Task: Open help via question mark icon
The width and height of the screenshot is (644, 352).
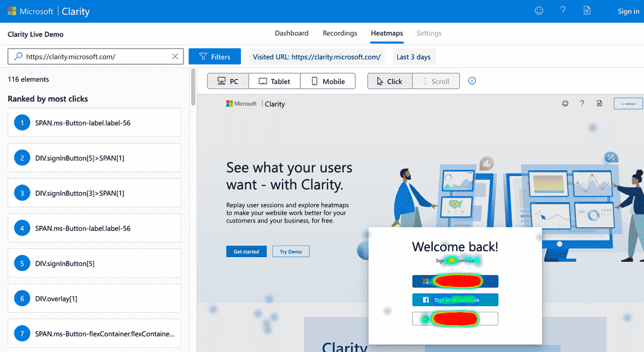Action: (x=563, y=11)
